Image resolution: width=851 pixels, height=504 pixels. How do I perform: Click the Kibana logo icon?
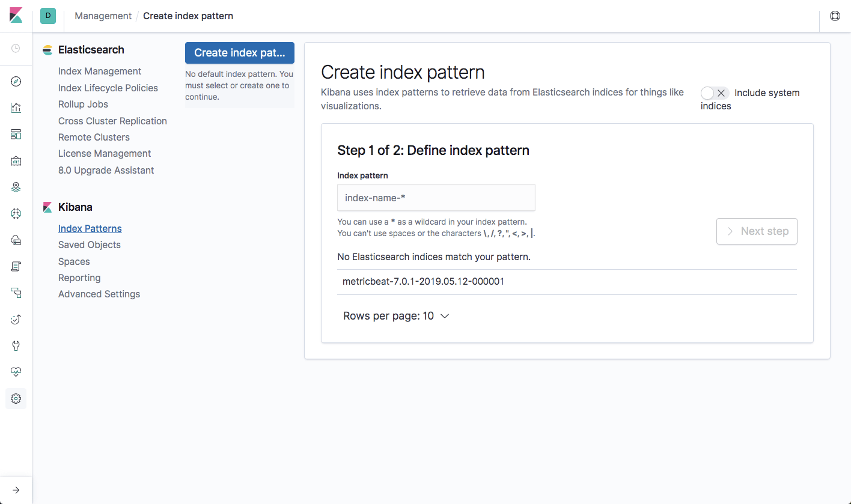pos(16,16)
